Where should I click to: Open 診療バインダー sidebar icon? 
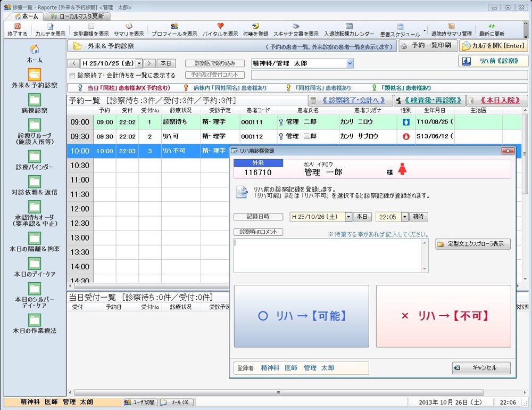34,156
